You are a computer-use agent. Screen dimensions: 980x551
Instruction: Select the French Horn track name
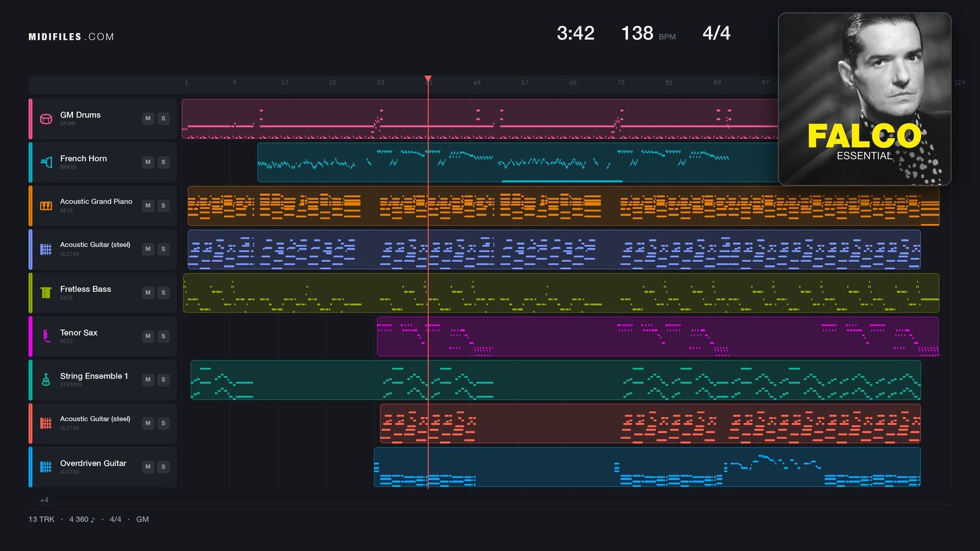[84, 159]
